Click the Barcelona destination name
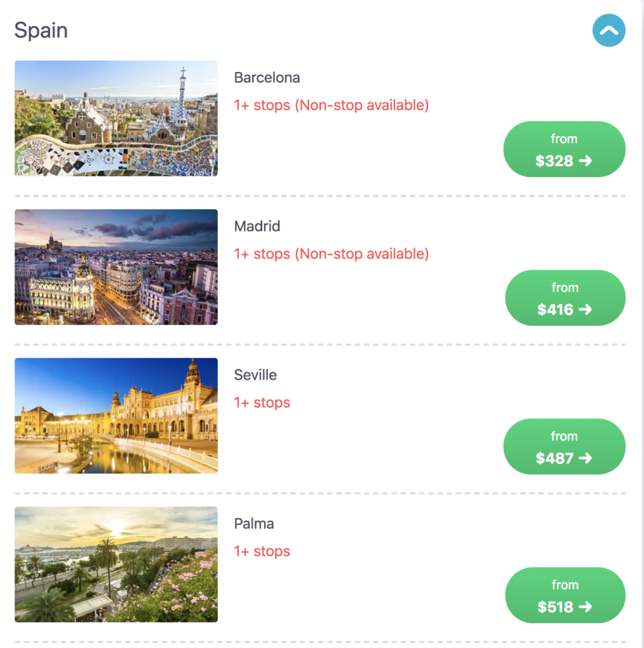644x648 pixels. coord(267,78)
